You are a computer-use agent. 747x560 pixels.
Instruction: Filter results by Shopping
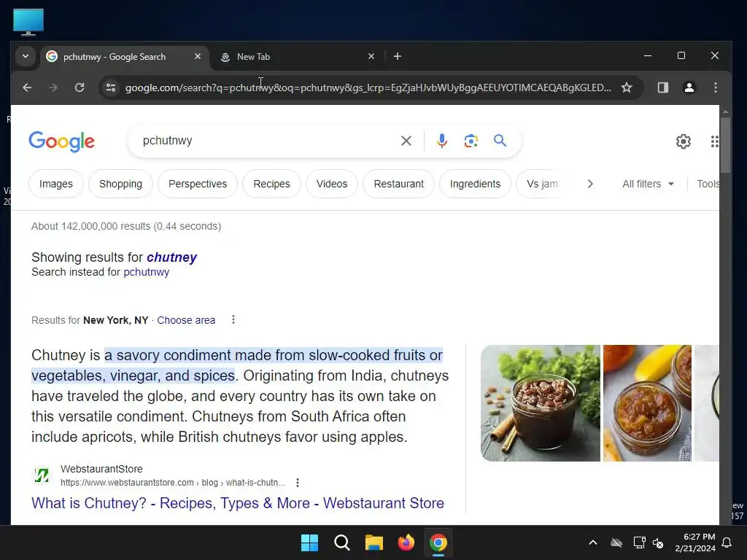tap(120, 184)
